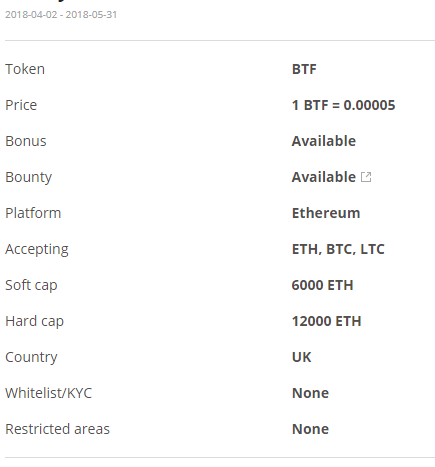435x467 pixels.
Task: Click the Hard cap label
Action: click(35, 322)
